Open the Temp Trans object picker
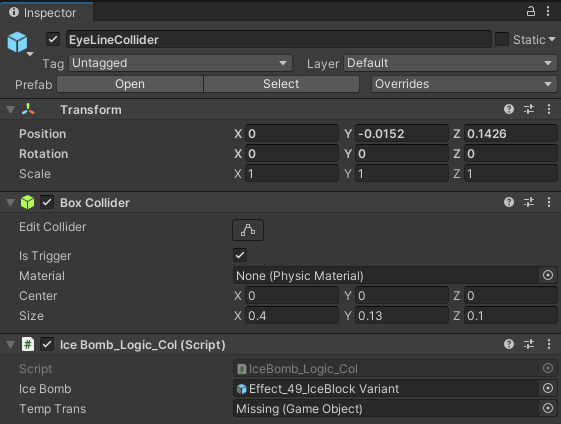The height and width of the screenshot is (424, 561). [548, 409]
